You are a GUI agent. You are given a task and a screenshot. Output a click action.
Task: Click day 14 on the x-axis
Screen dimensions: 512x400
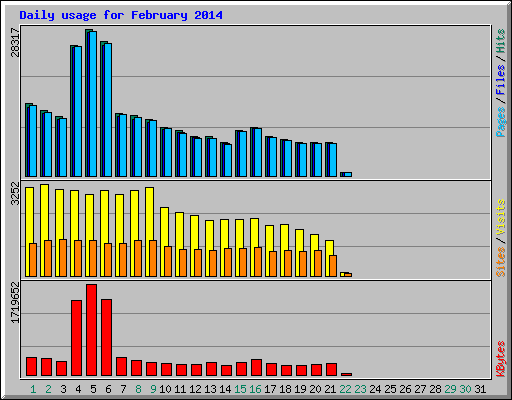pyautogui.click(x=225, y=389)
